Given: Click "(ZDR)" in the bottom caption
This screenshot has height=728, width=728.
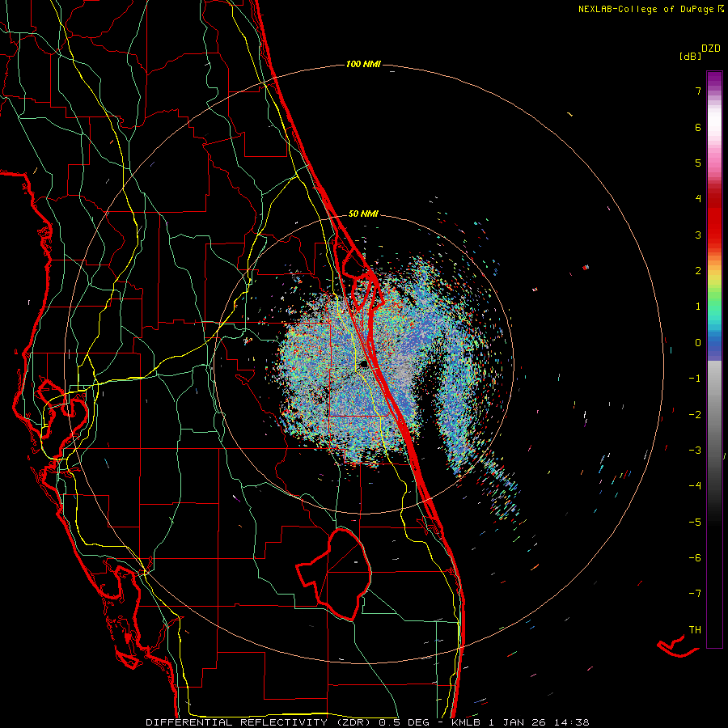Looking at the screenshot, I should [353, 722].
